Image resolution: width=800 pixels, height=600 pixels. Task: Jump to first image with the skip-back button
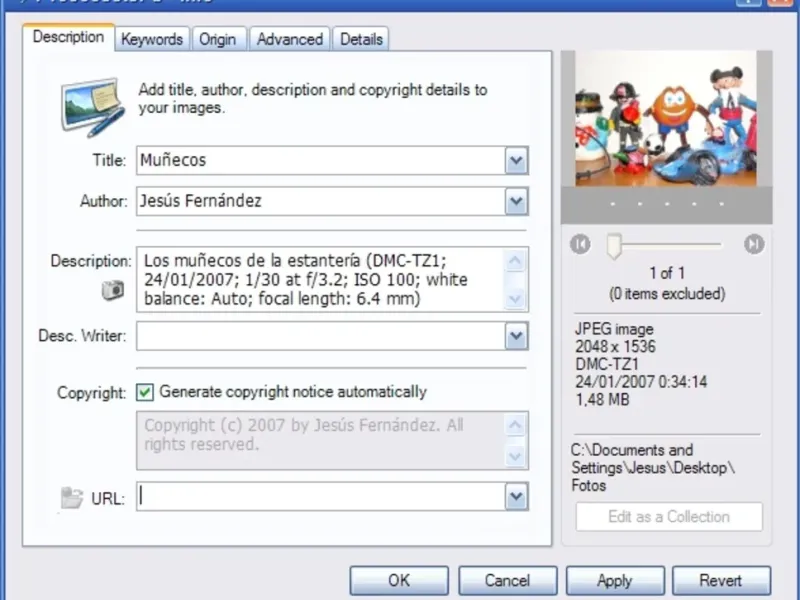tap(580, 244)
